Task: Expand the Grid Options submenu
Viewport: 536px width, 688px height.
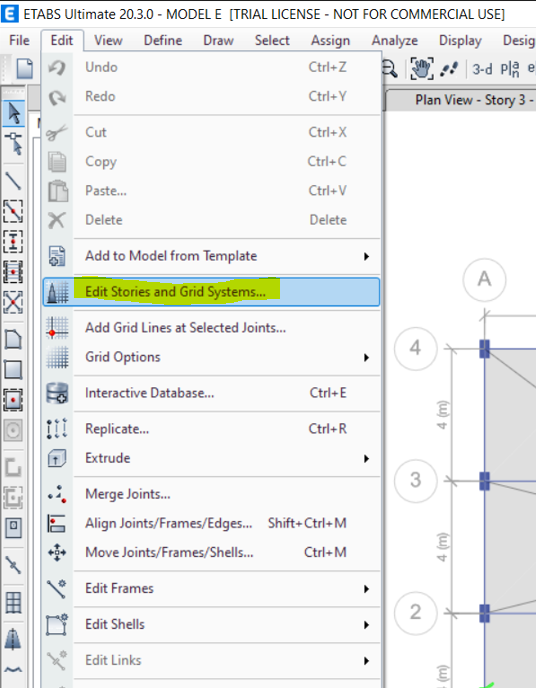Action: pyautogui.click(x=211, y=357)
